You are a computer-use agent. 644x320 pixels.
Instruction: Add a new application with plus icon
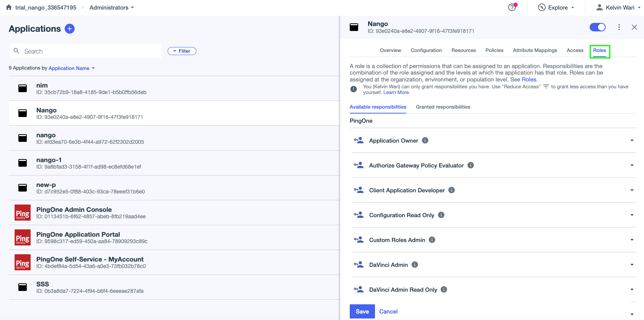pyautogui.click(x=70, y=29)
